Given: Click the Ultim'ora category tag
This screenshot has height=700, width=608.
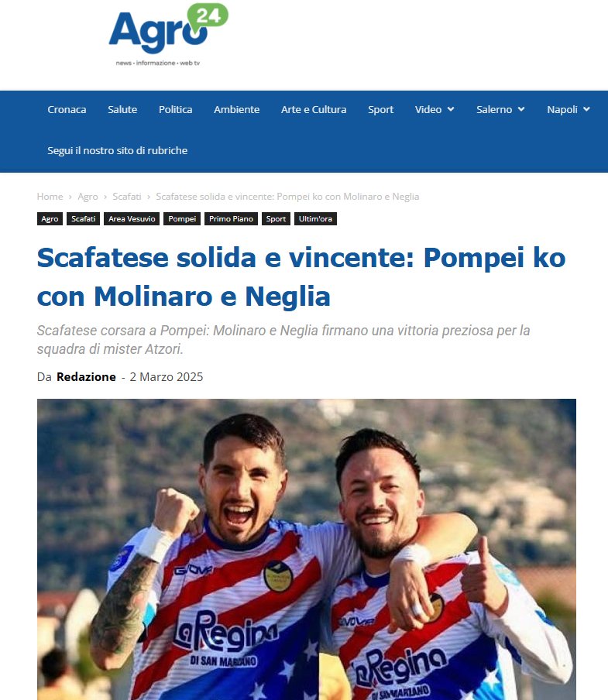Looking at the screenshot, I should coord(315,218).
